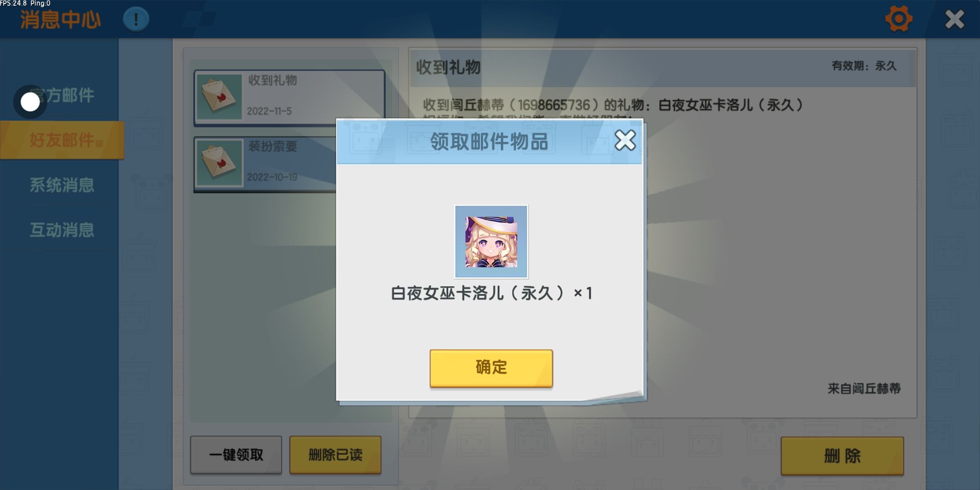Switch to the 官方邮件 tab

62,95
